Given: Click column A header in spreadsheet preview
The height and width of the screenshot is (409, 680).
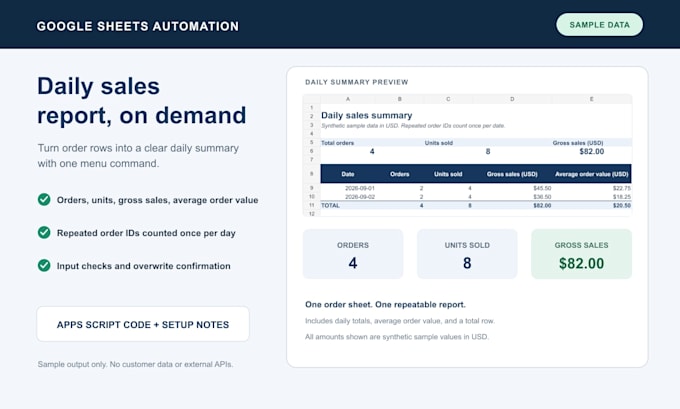Looking at the screenshot, I should 348,99.
